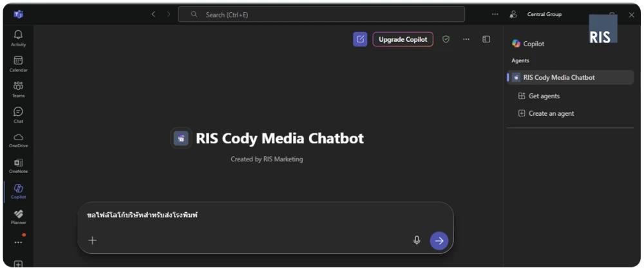The image size is (644, 272).
Task: Open Planner from the sidebar
Action: point(18,217)
